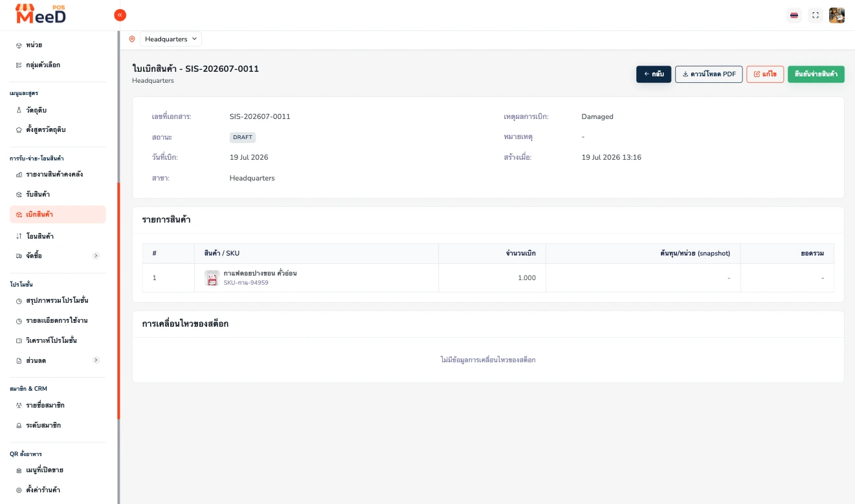
Task: Click the SKU-กาแ-94959 text
Action: point(246,283)
